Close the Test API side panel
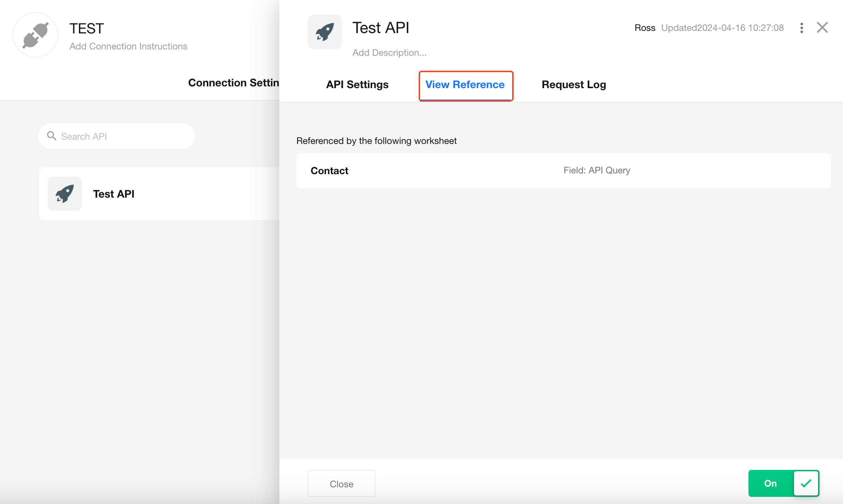The width and height of the screenshot is (843, 504). pos(822,28)
